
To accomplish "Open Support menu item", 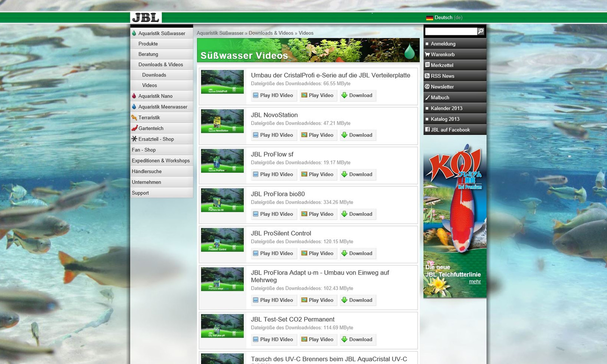I will point(161,193).
